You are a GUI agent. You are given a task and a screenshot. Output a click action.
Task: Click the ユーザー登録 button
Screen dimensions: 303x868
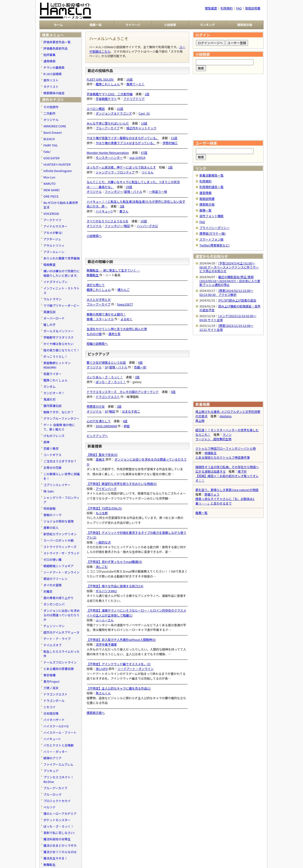coord(236,43)
